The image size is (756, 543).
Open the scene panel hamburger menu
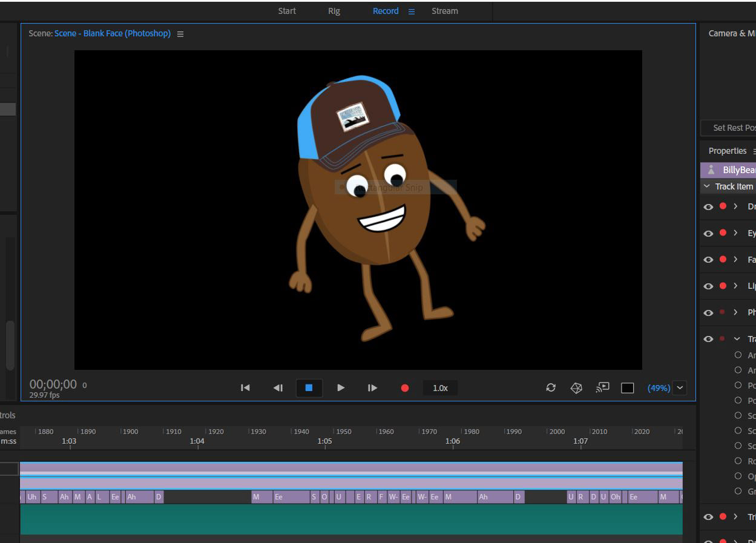tap(180, 35)
